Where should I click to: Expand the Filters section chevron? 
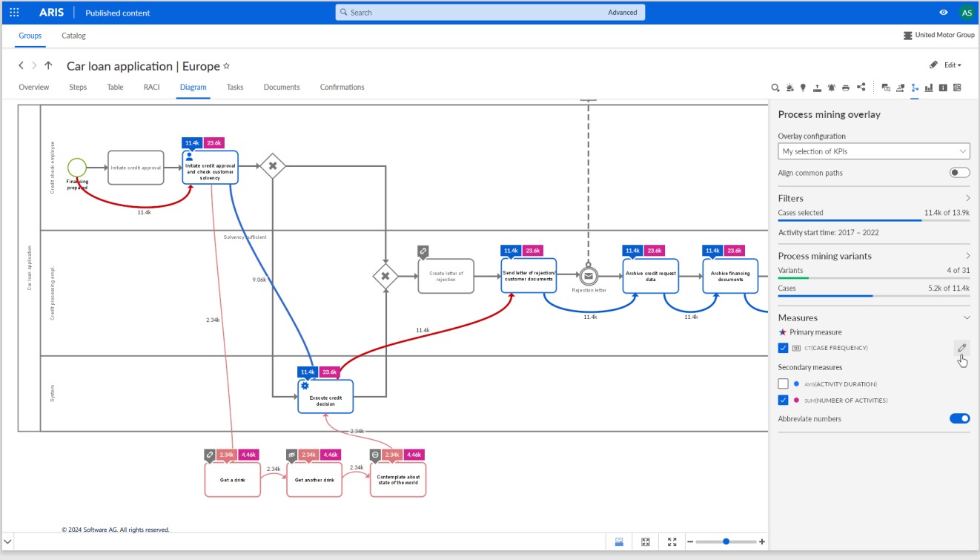pos(967,198)
